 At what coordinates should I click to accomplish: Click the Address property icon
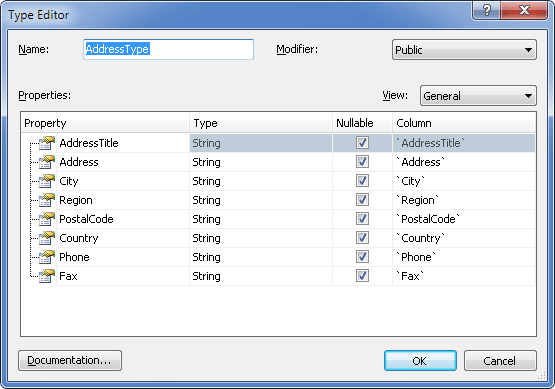(x=47, y=162)
